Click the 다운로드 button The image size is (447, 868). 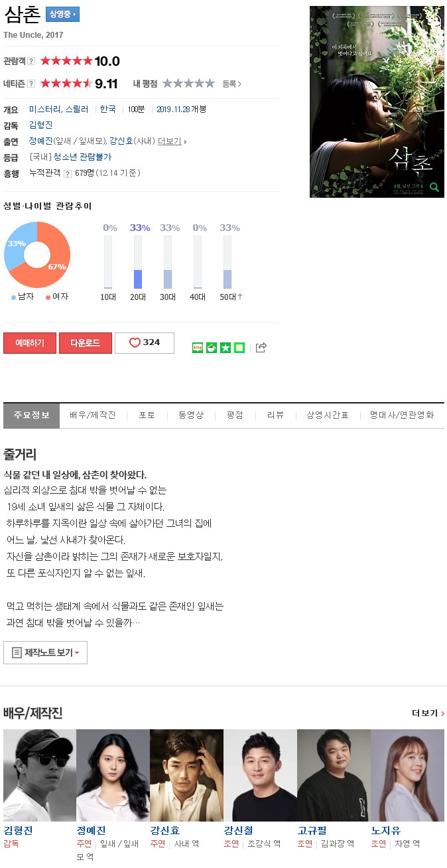click(x=84, y=342)
